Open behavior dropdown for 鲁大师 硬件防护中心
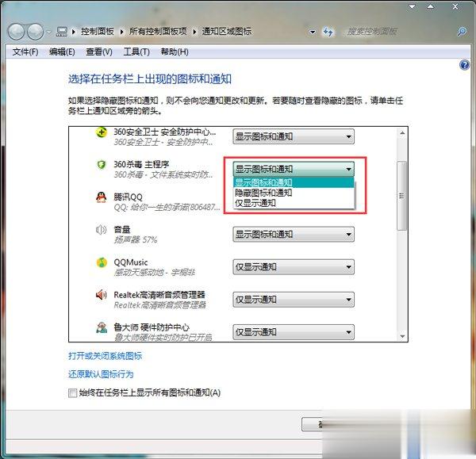 click(x=294, y=332)
